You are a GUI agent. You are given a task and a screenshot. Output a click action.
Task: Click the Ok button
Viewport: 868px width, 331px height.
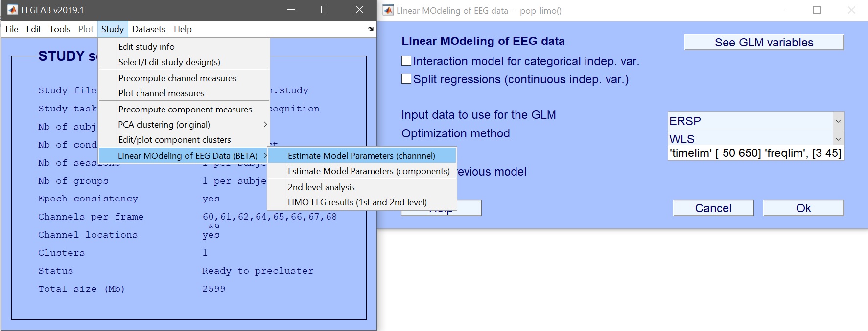pos(803,208)
